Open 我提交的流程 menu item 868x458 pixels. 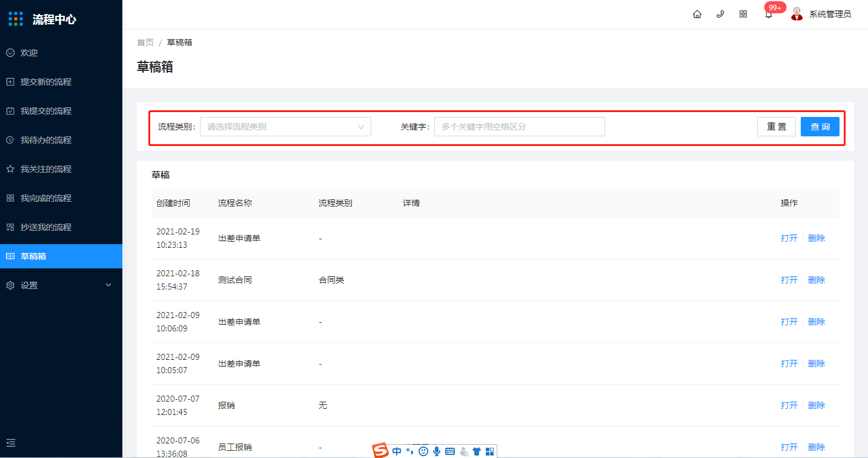pos(61,111)
